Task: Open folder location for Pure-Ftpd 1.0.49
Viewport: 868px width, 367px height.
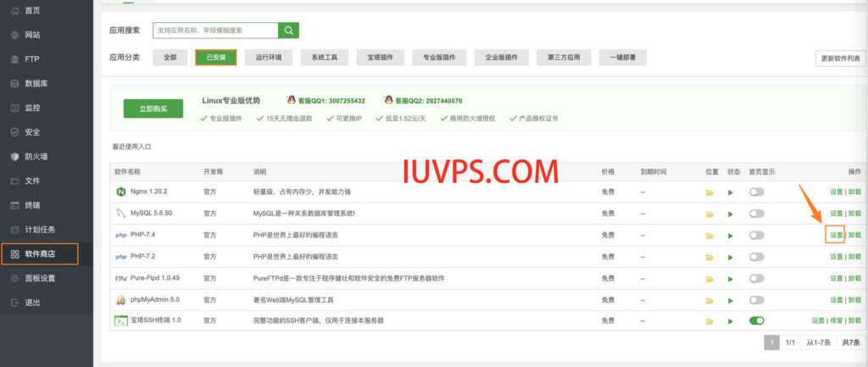Action: point(709,279)
